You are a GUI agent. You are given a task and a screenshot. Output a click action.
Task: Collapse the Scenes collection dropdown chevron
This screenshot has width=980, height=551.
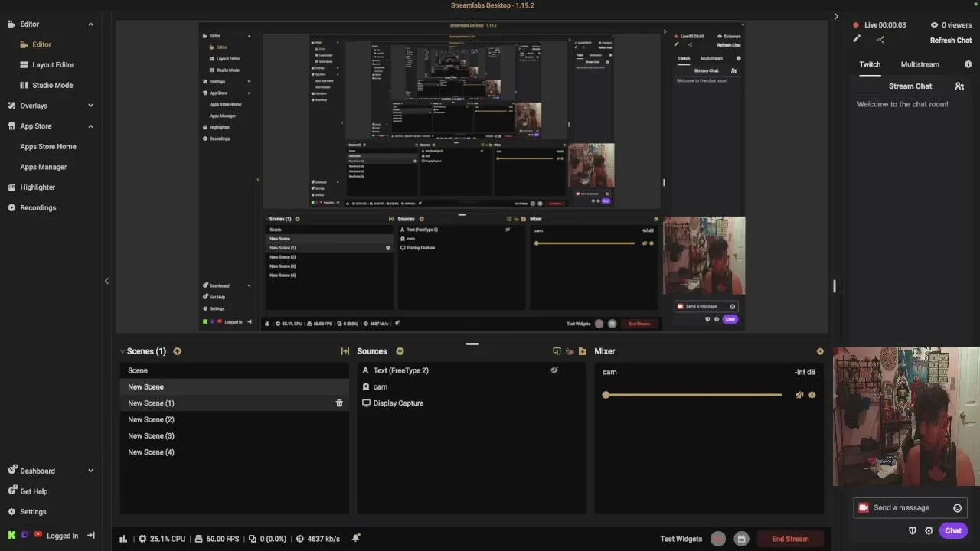coord(122,351)
